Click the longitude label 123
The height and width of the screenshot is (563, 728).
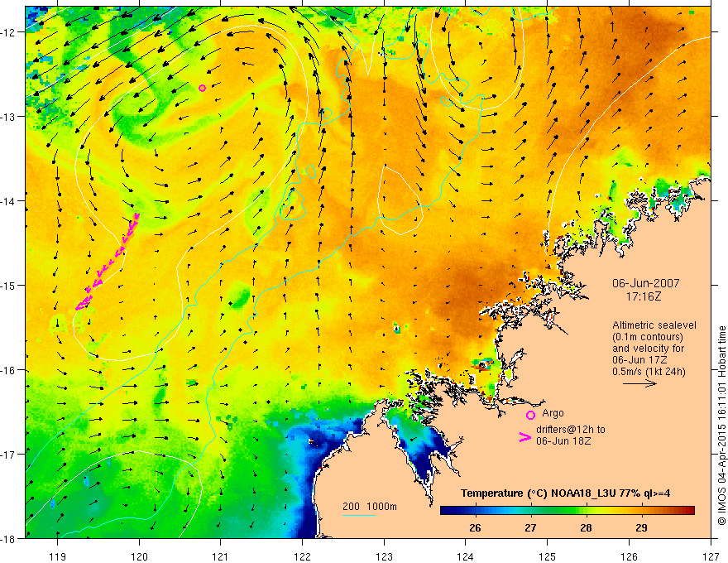(384, 556)
